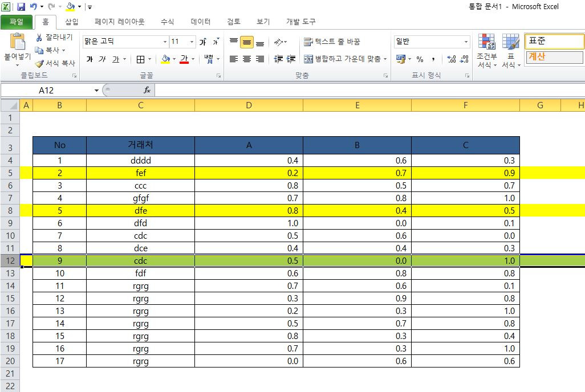Decrease indent in alignment group
The width and height of the screenshot is (585, 392).
point(278,59)
